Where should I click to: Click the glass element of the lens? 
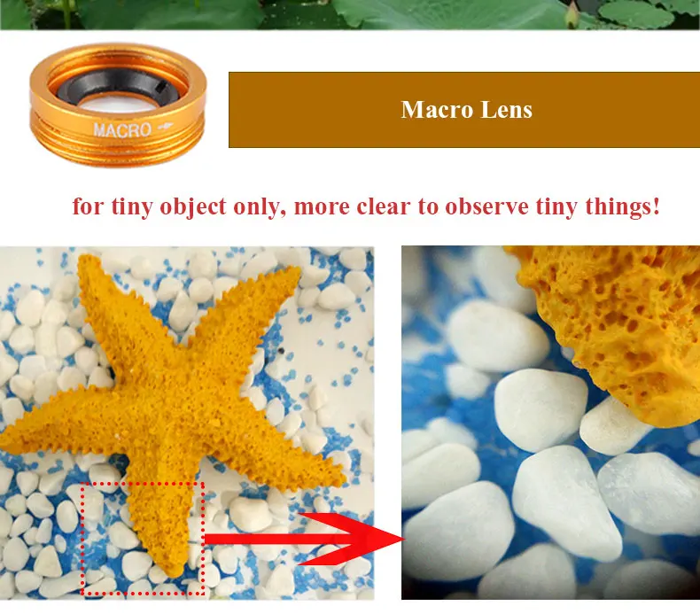pos(119,104)
